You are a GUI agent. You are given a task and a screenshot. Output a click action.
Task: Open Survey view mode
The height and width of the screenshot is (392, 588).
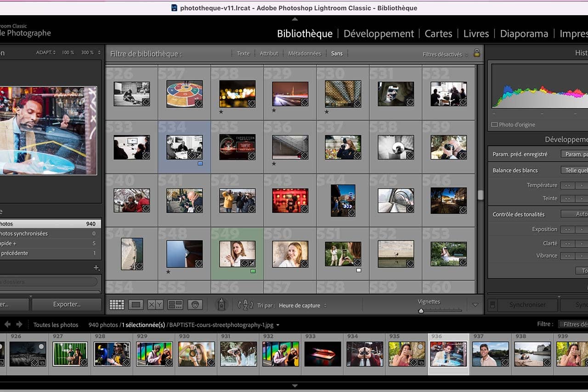click(175, 304)
